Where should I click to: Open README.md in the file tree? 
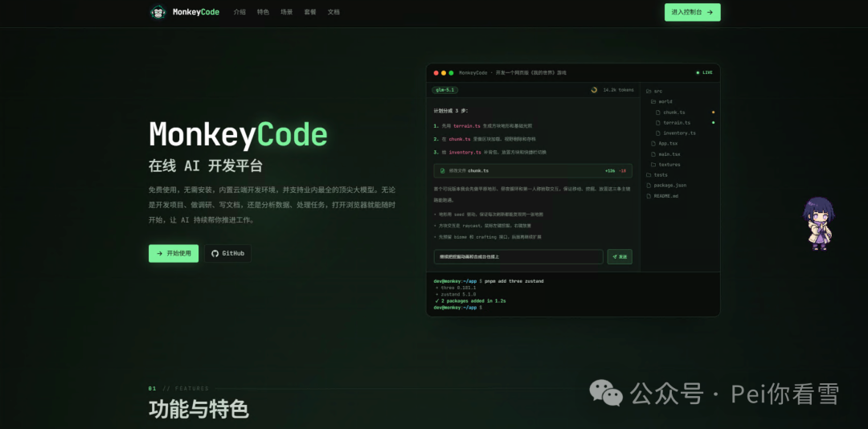pyautogui.click(x=662, y=196)
